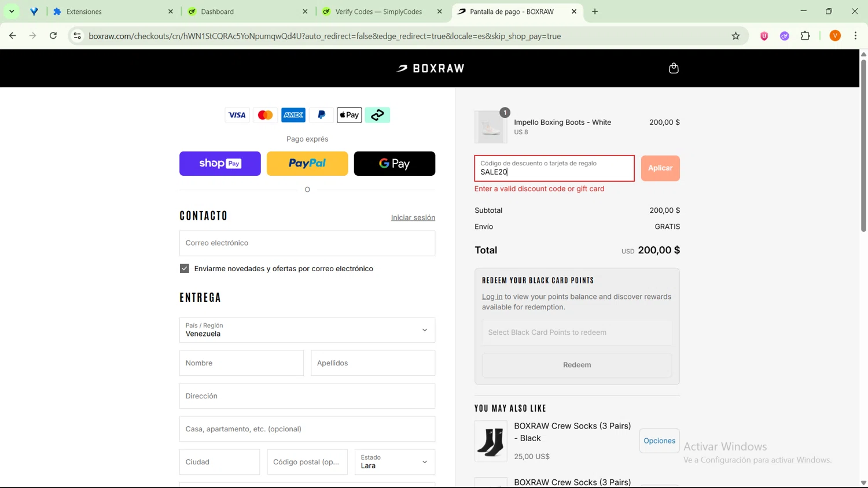View site information icon in address bar
The height and width of the screenshot is (488, 868).
(x=77, y=36)
